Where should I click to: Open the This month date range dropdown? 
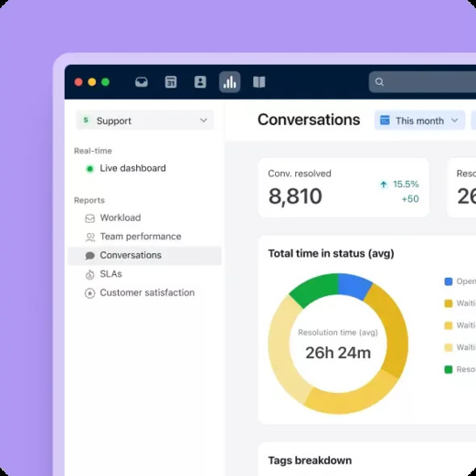[419, 121]
